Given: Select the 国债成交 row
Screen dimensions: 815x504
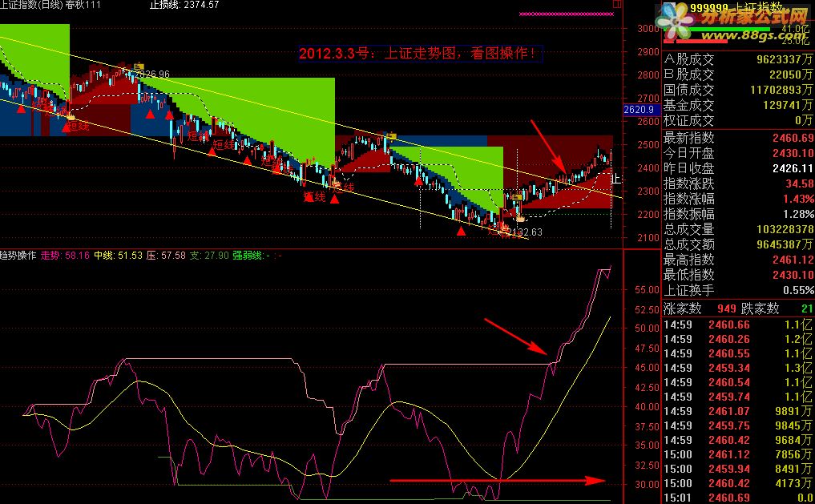Looking at the screenshot, I should 739,90.
